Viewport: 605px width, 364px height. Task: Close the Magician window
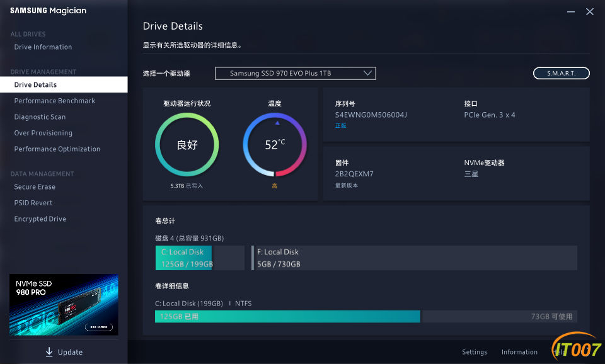[590, 12]
